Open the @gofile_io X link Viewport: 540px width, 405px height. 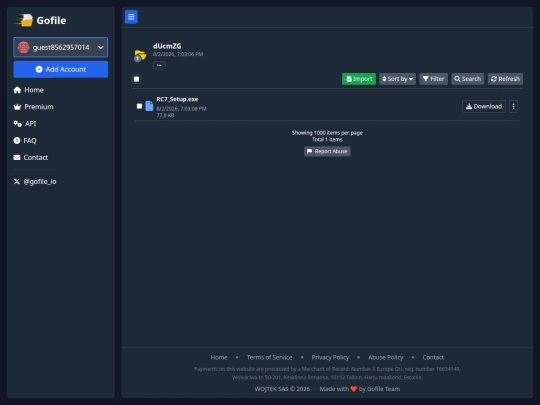coord(35,181)
